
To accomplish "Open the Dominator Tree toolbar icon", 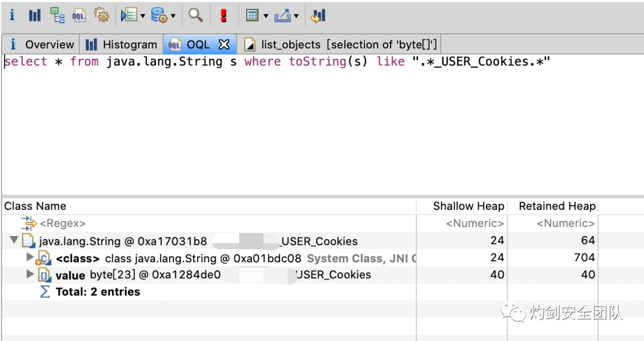I will [57, 15].
